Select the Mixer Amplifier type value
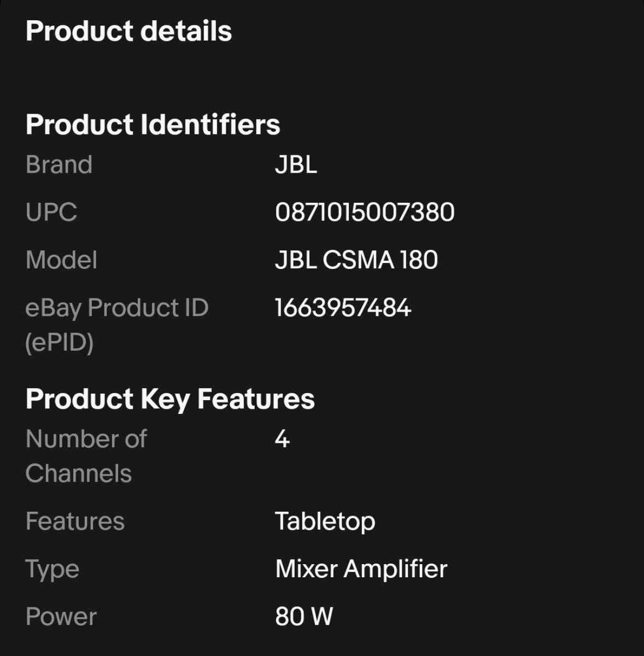The width and height of the screenshot is (644, 656). pos(361,569)
